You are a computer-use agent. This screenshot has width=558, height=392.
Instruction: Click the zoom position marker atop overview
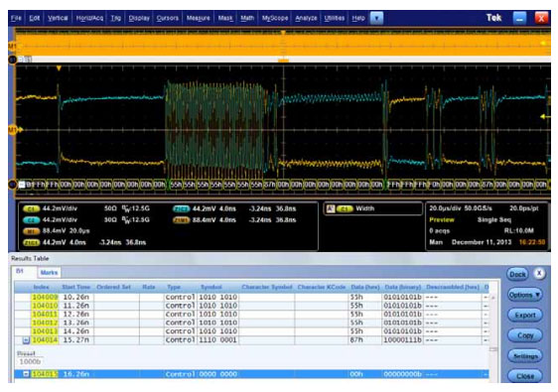[283, 33]
